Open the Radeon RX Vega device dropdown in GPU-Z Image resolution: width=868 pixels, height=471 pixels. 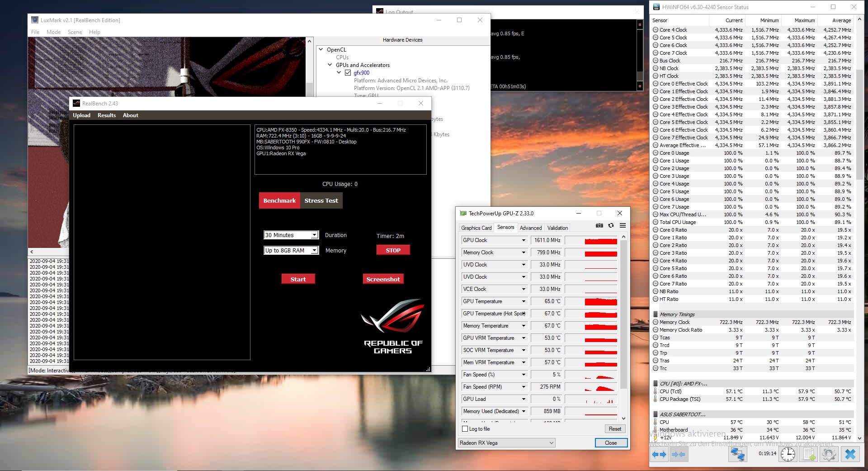point(507,443)
